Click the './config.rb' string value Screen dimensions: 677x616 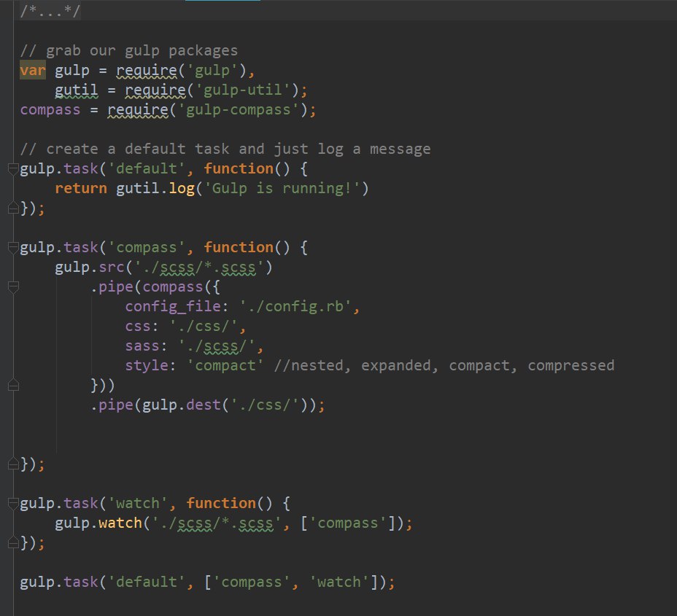(x=299, y=307)
